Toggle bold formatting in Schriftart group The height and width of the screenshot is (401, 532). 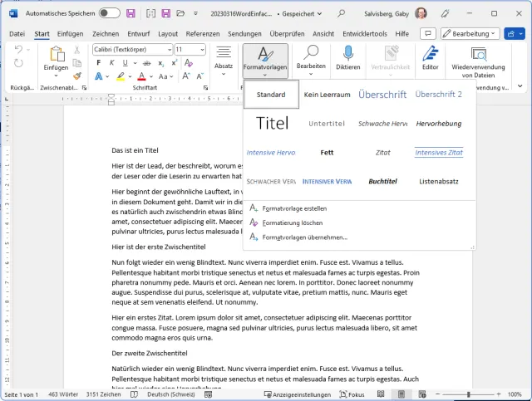(97, 63)
